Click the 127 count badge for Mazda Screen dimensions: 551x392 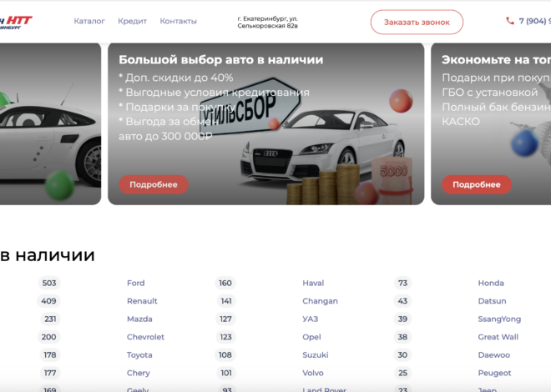tap(225, 319)
